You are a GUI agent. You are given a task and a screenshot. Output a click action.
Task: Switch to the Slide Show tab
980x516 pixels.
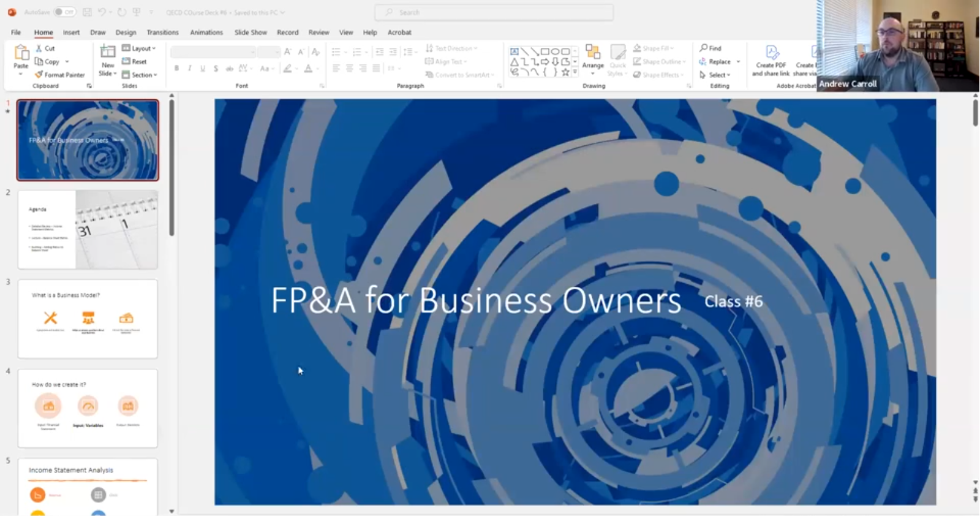click(251, 32)
